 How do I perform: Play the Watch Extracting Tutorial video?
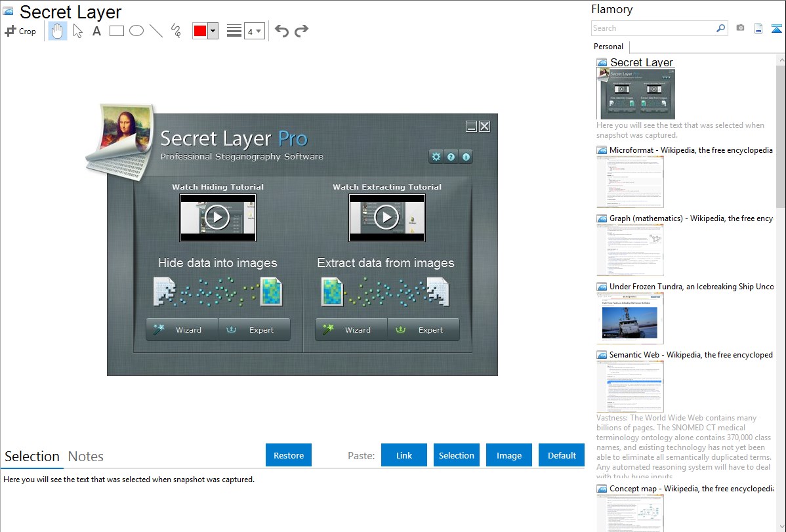click(x=387, y=218)
